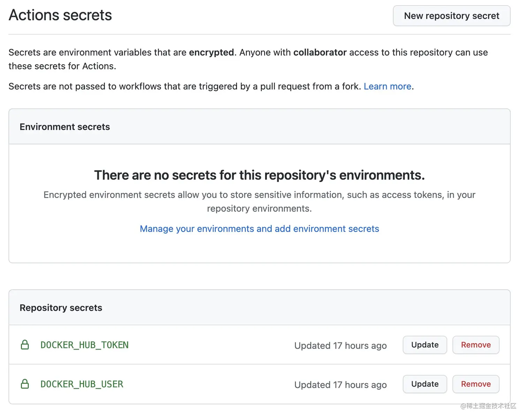Click the bold word encrypted
Image resolution: width=527 pixels, height=420 pixels.
pyautogui.click(x=211, y=53)
